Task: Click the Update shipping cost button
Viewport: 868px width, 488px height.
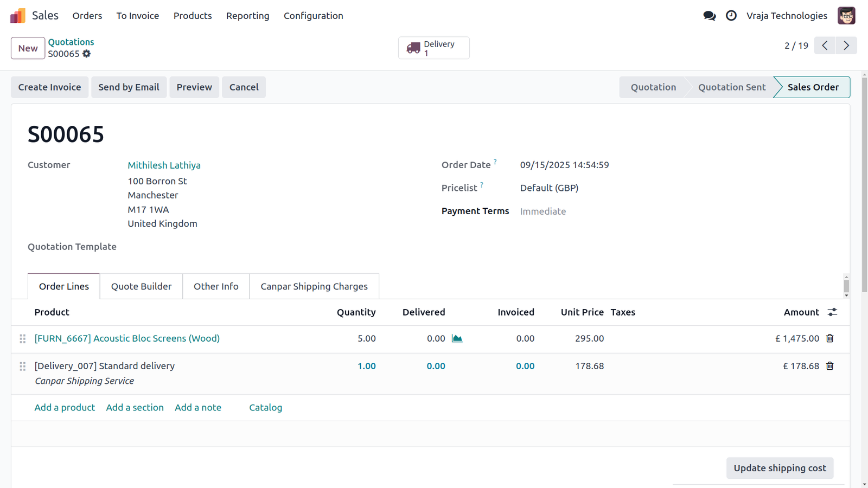Action: [780, 468]
